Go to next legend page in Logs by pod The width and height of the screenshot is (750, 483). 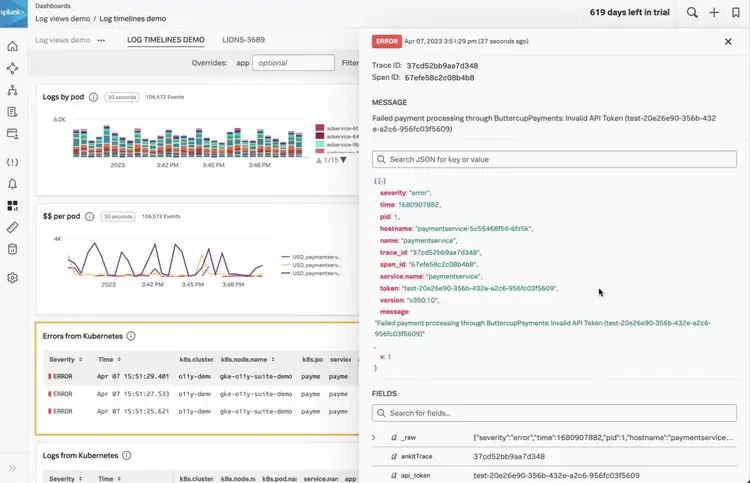(x=344, y=160)
